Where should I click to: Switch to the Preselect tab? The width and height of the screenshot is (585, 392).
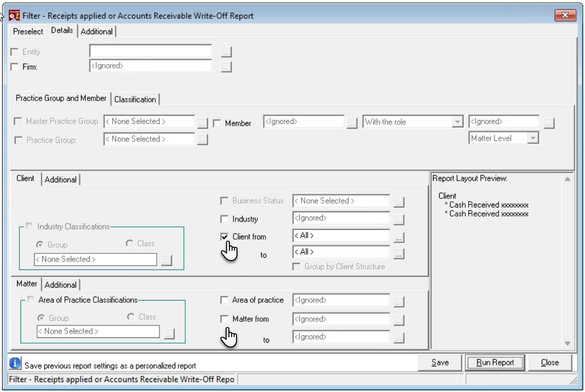tap(28, 32)
